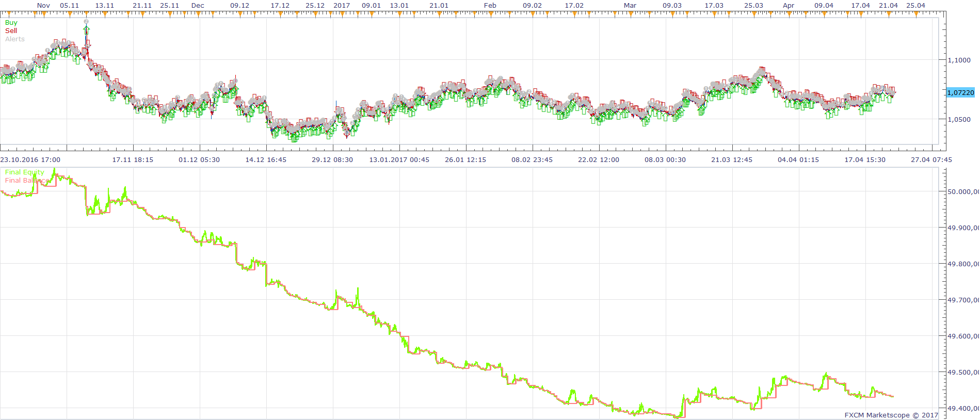980x420 pixels.
Task: Click the 27.04 07:45 time label
Action: click(932, 160)
